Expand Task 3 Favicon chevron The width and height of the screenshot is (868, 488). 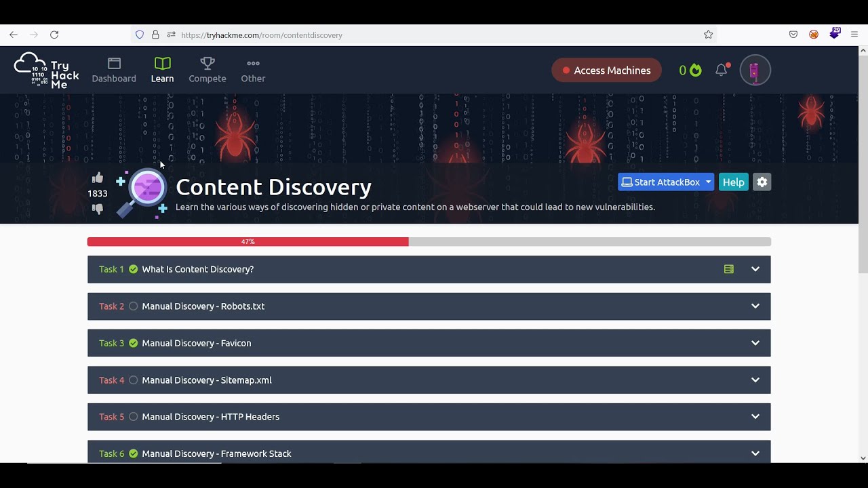tap(755, 343)
